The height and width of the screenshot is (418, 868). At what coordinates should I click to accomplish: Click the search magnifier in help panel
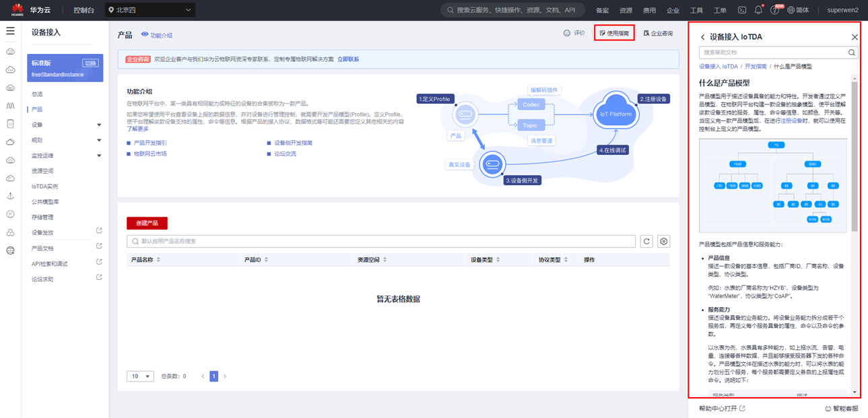852,53
